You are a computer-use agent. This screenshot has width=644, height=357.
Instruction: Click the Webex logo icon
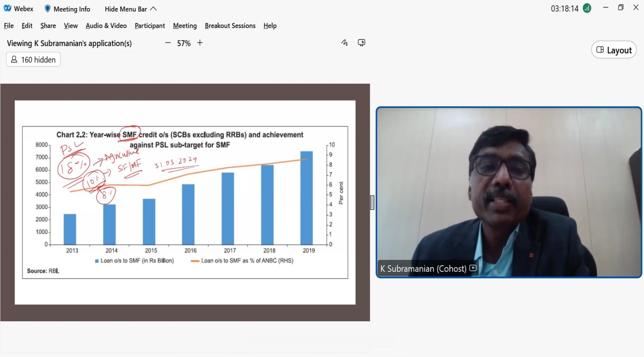coord(7,9)
